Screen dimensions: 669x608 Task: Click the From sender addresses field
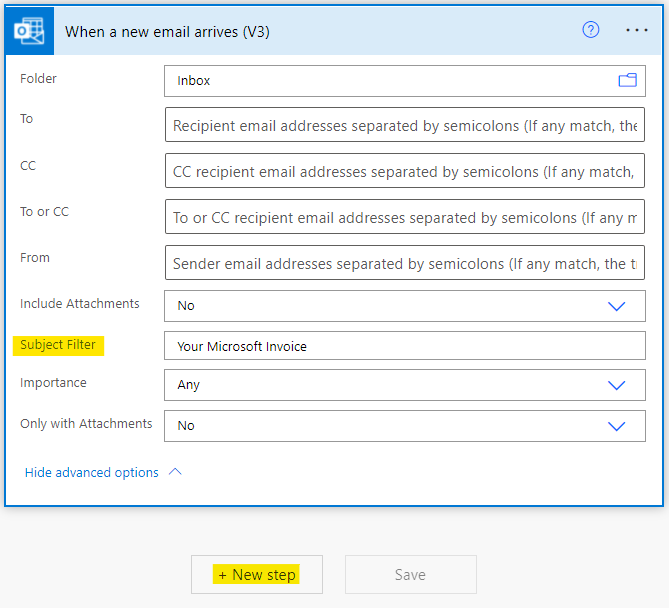click(404, 263)
